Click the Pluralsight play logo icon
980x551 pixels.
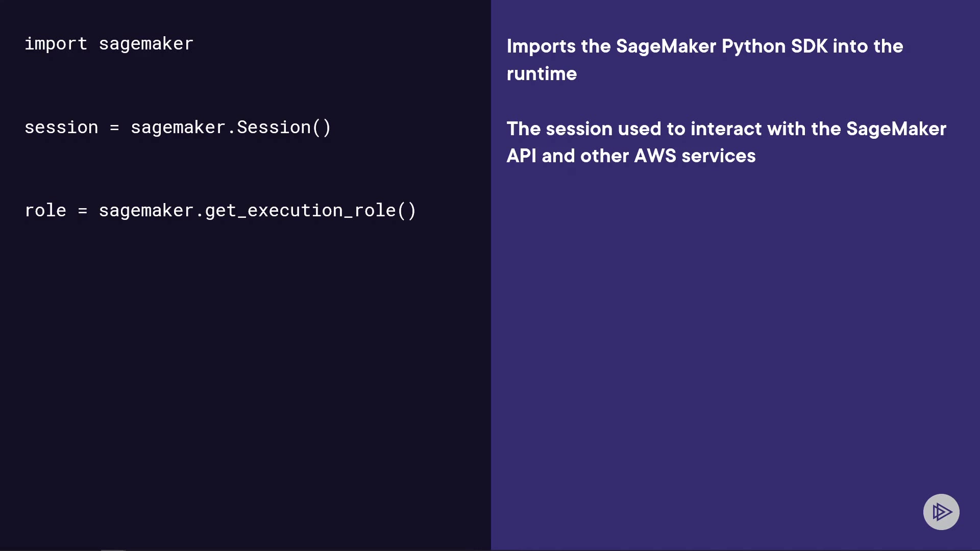pyautogui.click(x=941, y=512)
